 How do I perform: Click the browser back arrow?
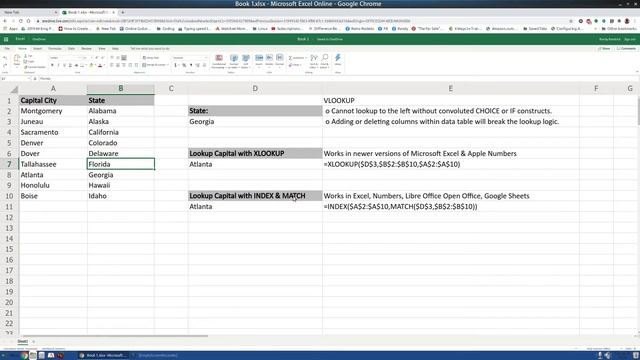(x=5, y=21)
